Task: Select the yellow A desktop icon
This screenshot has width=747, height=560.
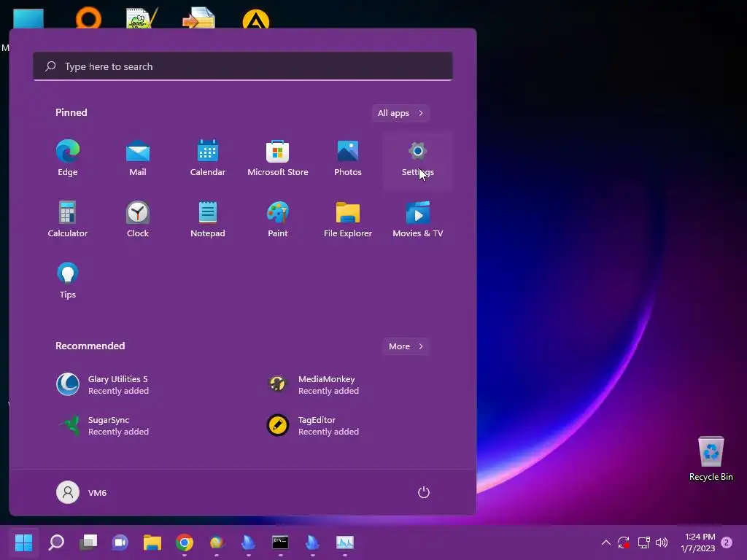Action: tap(256, 19)
